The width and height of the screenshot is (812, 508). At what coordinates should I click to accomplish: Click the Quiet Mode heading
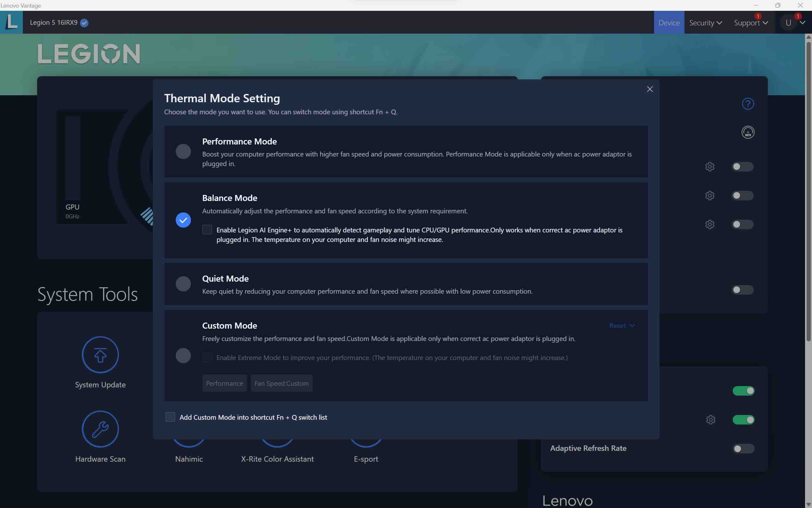pyautogui.click(x=226, y=278)
